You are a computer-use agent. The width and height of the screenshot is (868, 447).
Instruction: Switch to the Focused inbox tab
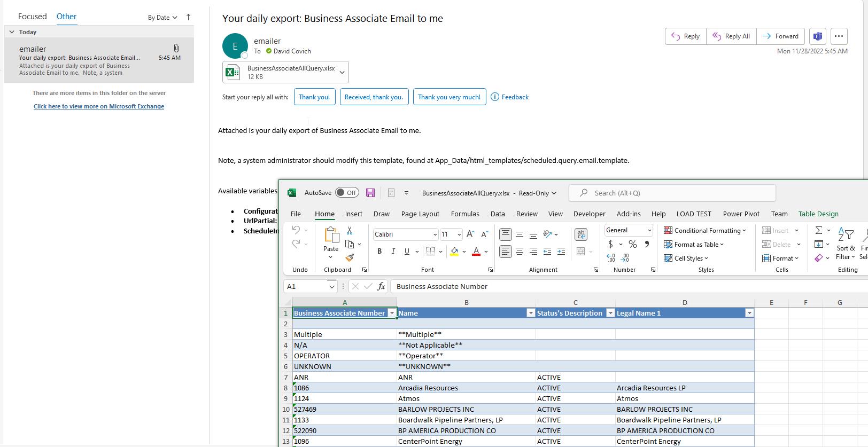(32, 17)
